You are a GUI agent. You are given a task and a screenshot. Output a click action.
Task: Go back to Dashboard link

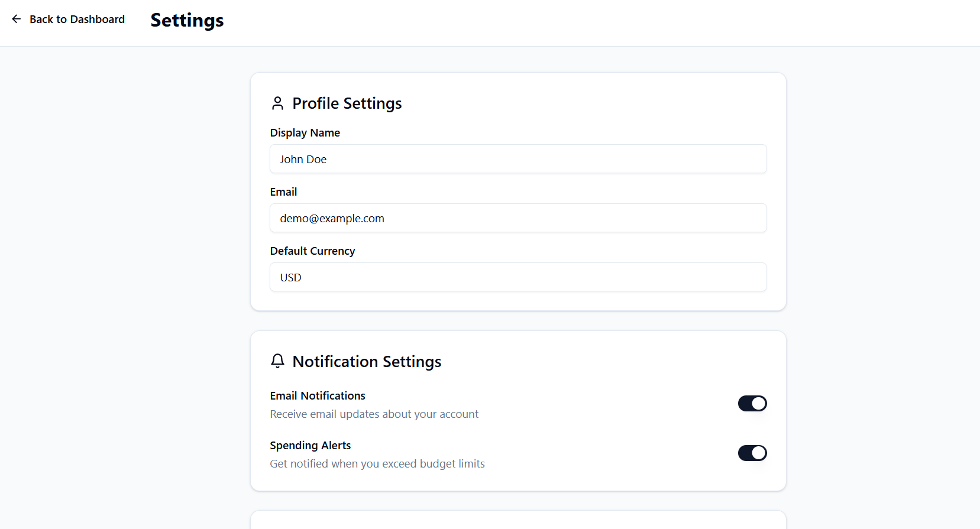pyautogui.click(x=77, y=20)
